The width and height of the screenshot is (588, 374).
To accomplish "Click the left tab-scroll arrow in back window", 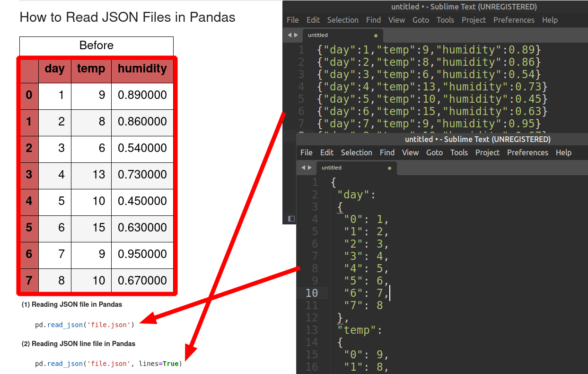I will [289, 35].
